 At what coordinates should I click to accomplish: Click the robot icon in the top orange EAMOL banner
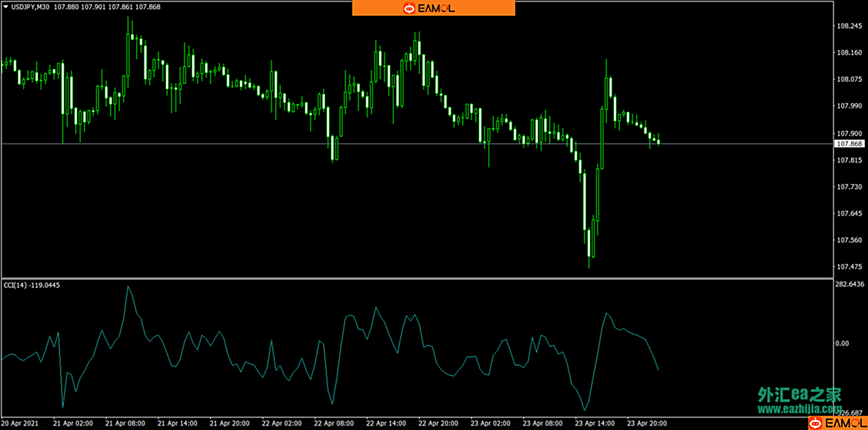tap(409, 8)
